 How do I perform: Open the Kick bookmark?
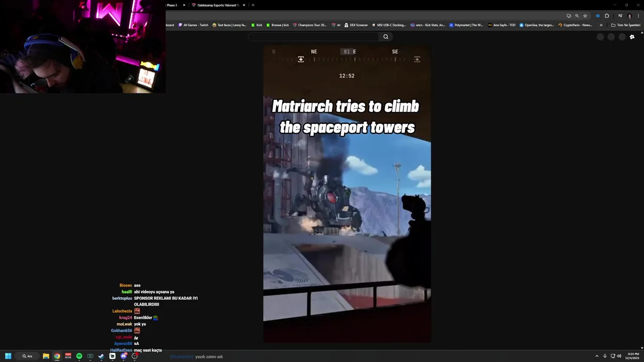click(257, 25)
